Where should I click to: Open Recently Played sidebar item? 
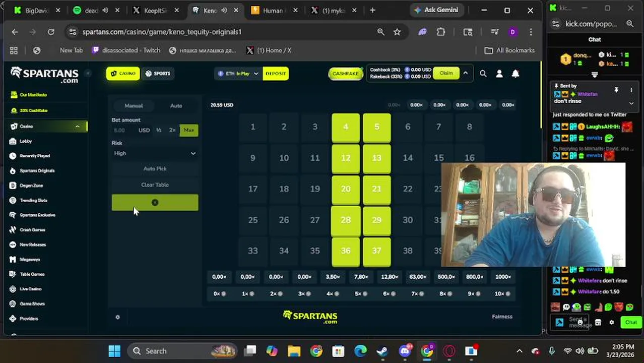pyautogui.click(x=34, y=156)
